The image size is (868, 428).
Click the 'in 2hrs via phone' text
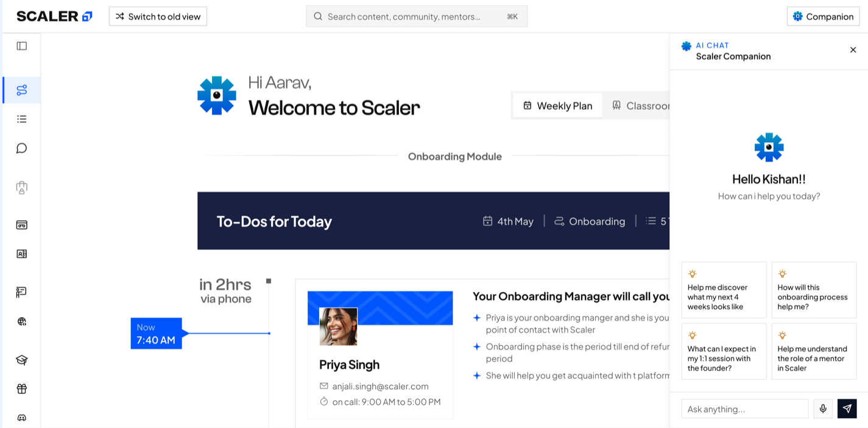(225, 291)
